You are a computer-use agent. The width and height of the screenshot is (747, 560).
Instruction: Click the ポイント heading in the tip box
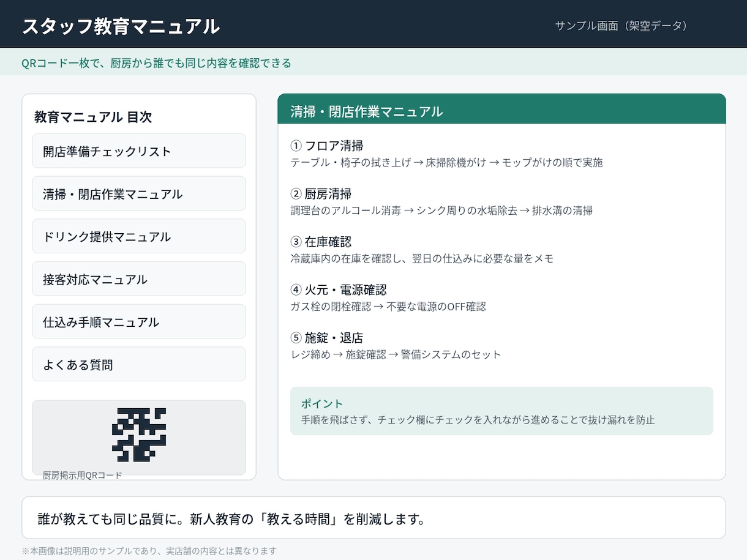[322, 404]
